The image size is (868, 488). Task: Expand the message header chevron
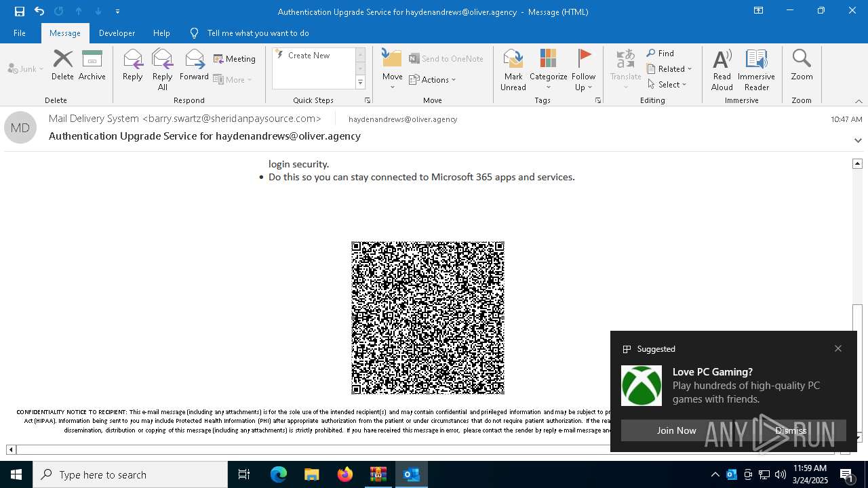pyautogui.click(x=858, y=140)
